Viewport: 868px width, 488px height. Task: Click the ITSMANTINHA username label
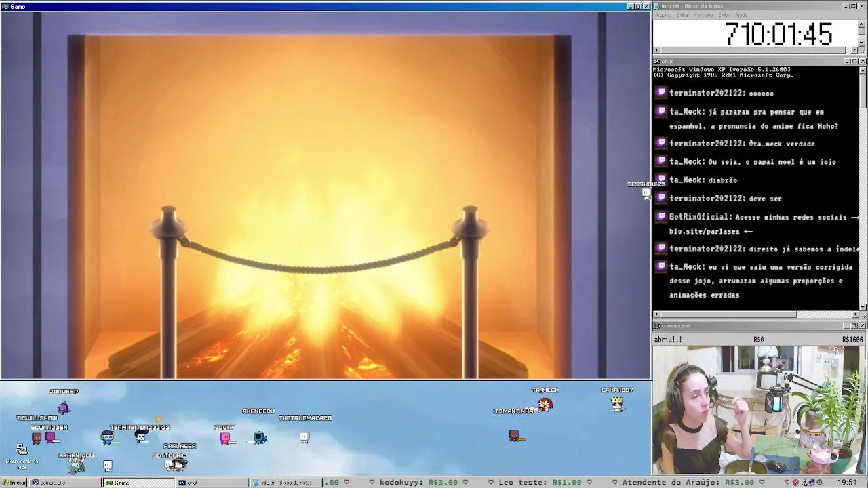(x=513, y=411)
